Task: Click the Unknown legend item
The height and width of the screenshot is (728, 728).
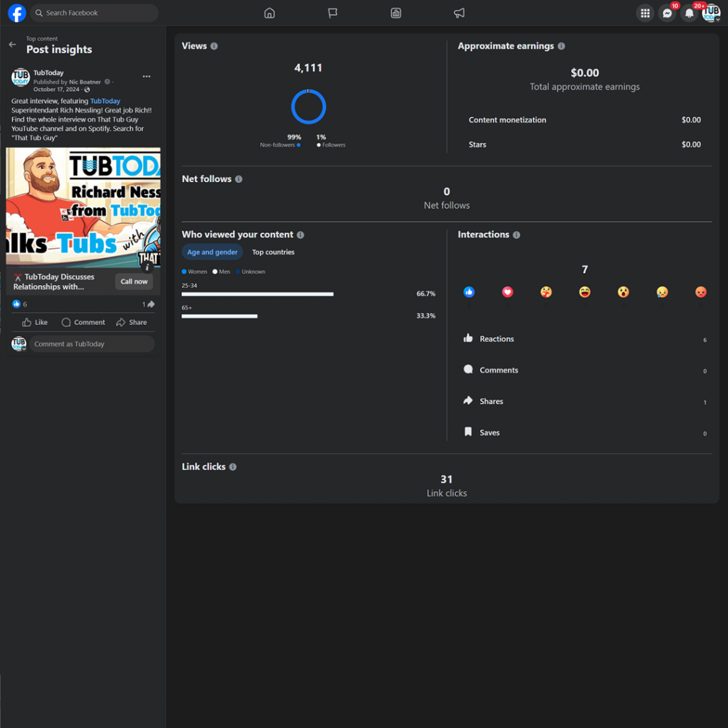Action: pos(251,272)
